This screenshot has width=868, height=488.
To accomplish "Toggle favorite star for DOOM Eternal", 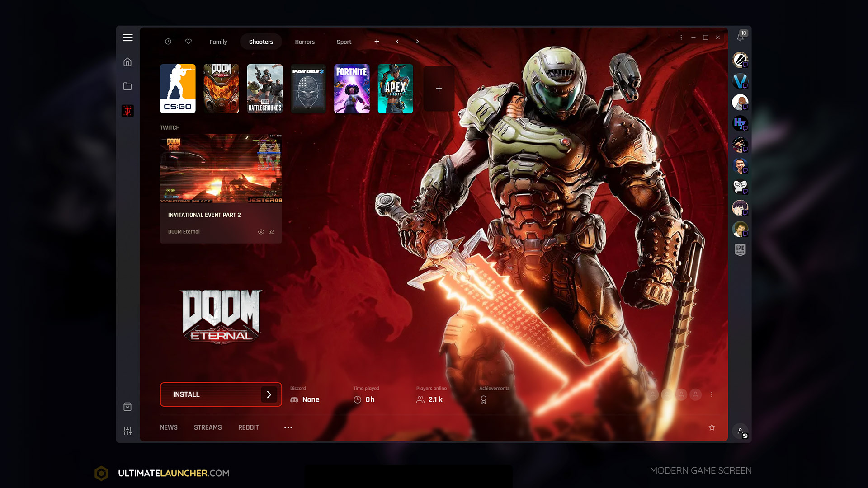I will 712,427.
